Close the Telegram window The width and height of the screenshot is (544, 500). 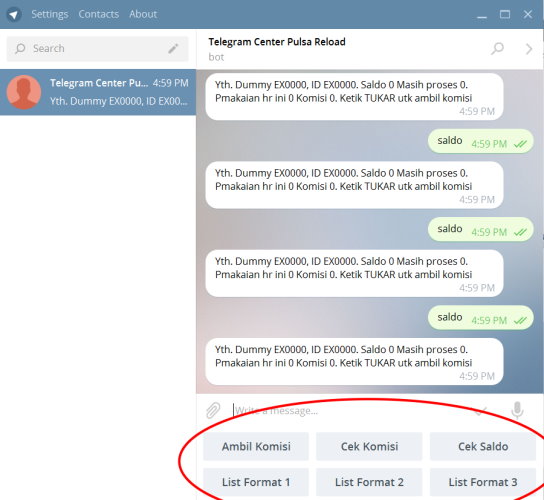(x=528, y=15)
